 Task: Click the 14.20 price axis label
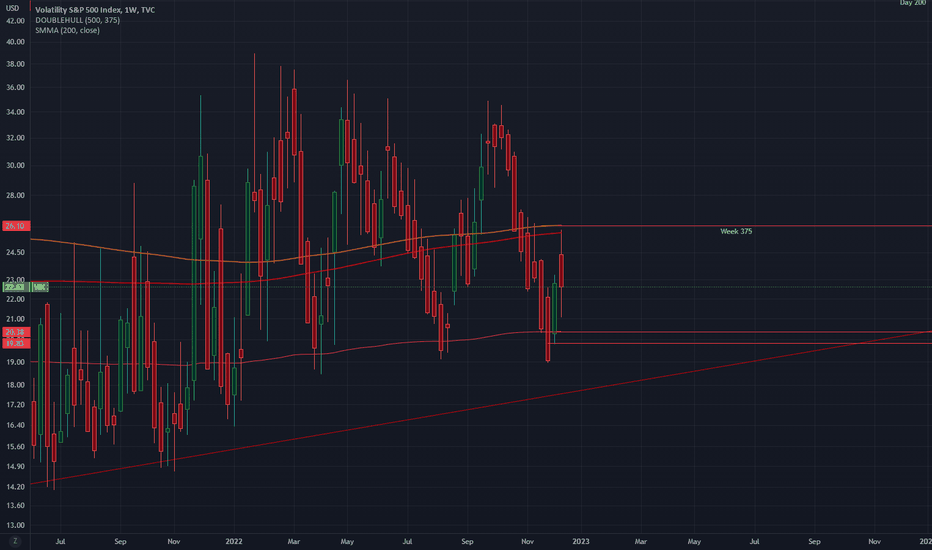[x=15, y=487]
